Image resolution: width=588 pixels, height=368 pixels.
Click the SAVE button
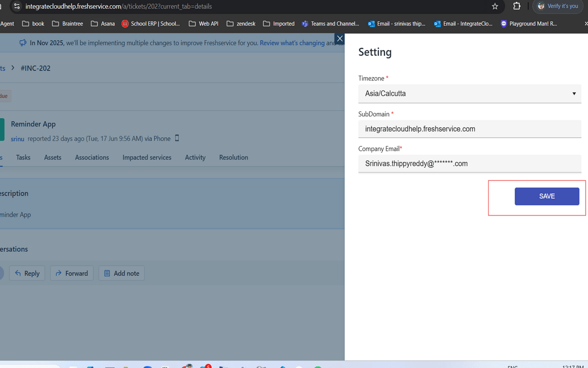546,196
